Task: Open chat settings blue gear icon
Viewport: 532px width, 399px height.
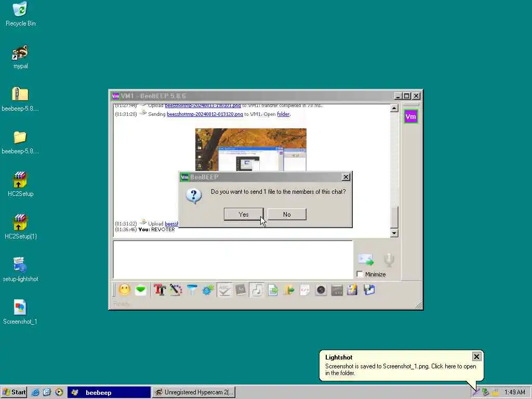Action: point(208,290)
